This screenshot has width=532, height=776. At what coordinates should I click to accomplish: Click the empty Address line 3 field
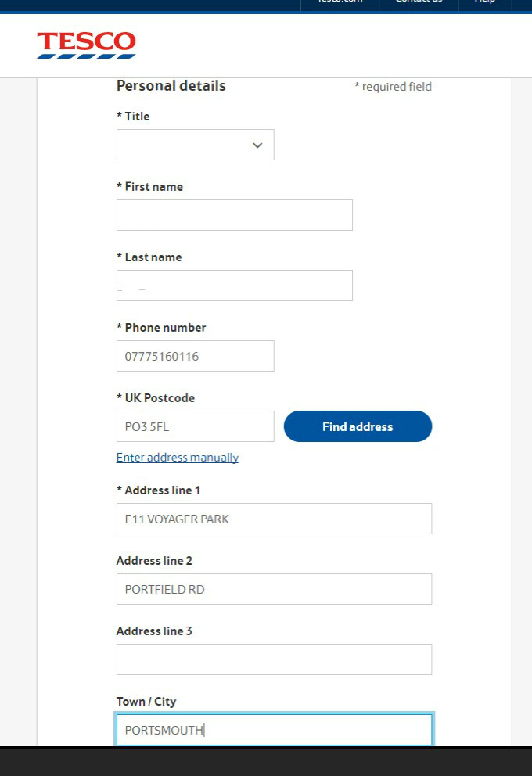[x=274, y=659]
